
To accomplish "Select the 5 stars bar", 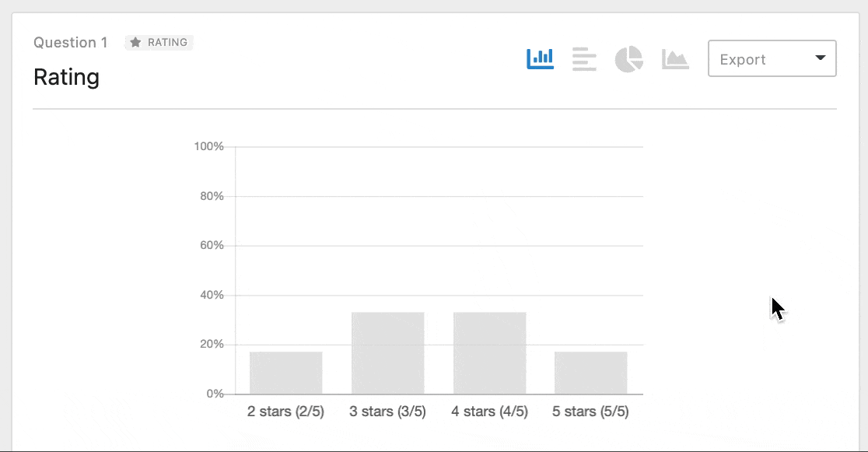I will click(x=591, y=373).
